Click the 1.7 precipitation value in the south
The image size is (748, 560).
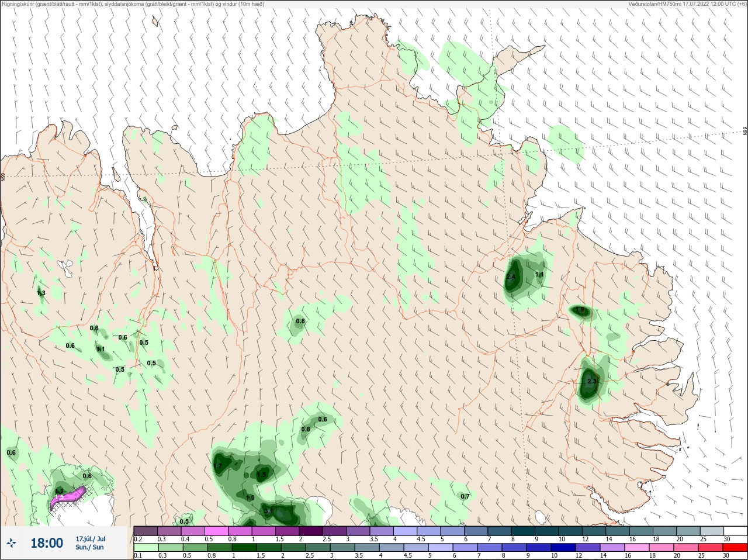(217, 466)
